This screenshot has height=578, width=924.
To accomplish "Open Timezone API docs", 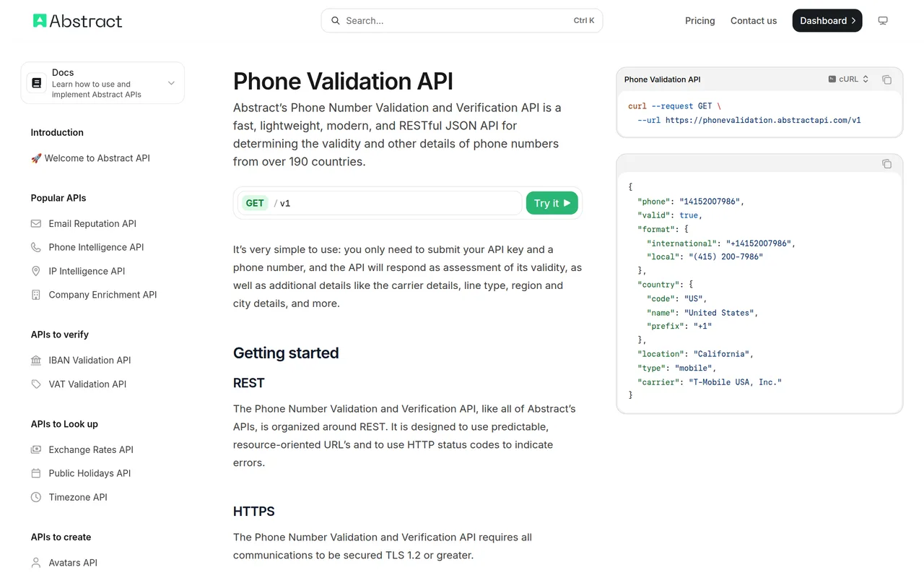I will [78, 497].
